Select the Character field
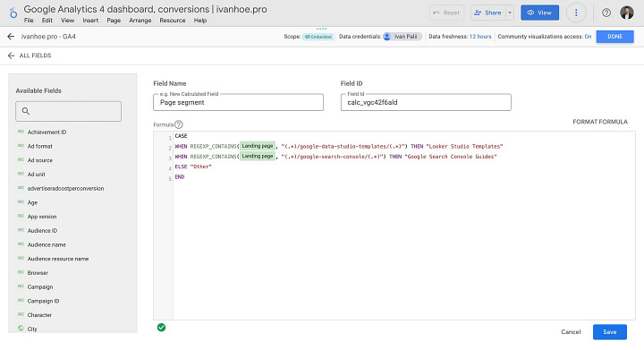644x350 pixels. point(39,315)
